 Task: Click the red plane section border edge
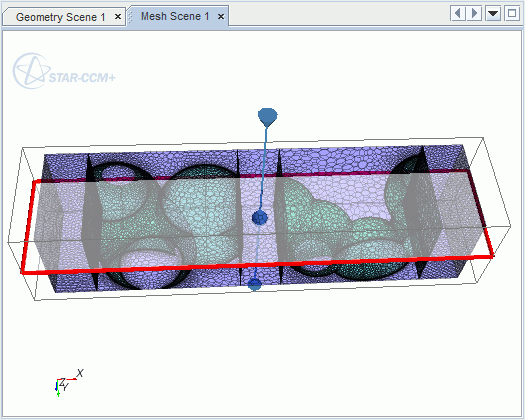[258, 264]
